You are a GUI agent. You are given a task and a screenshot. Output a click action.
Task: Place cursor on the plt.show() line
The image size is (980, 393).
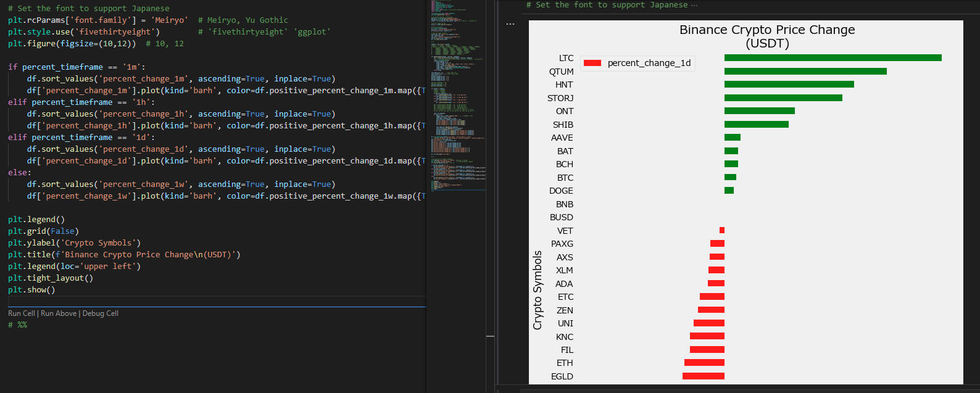(x=31, y=290)
